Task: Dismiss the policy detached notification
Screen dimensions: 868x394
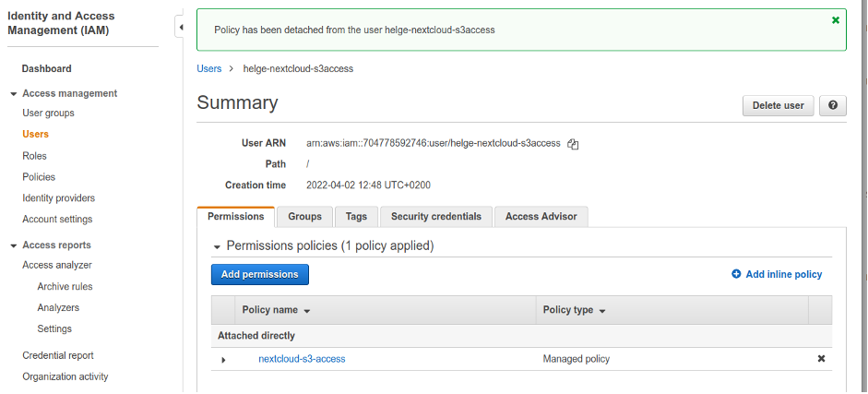Action: tap(836, 20)
